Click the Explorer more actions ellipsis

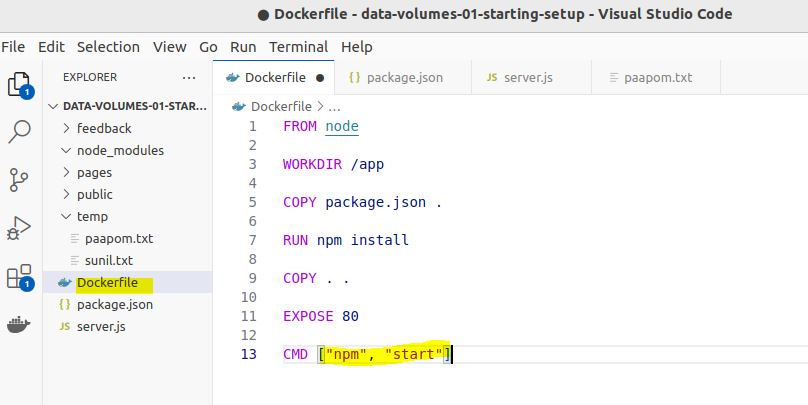pyautogui.click(x=189, y=77)
